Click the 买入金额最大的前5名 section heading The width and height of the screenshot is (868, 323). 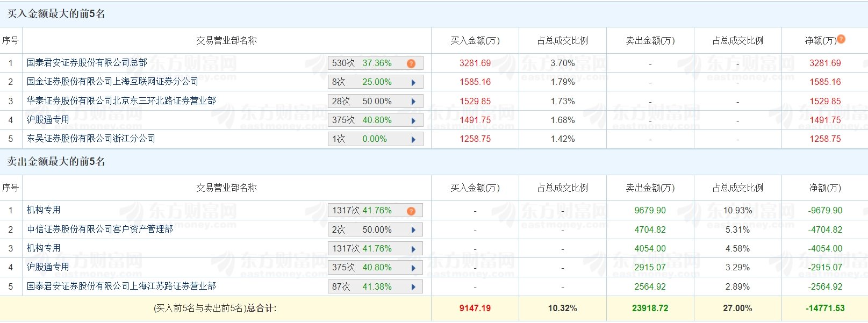[56, 14]
